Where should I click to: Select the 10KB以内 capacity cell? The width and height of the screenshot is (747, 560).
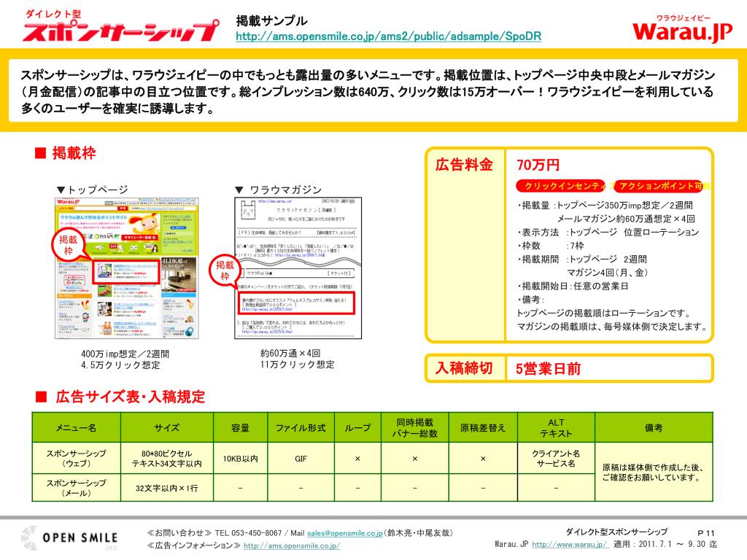click(x=240, y=459)
